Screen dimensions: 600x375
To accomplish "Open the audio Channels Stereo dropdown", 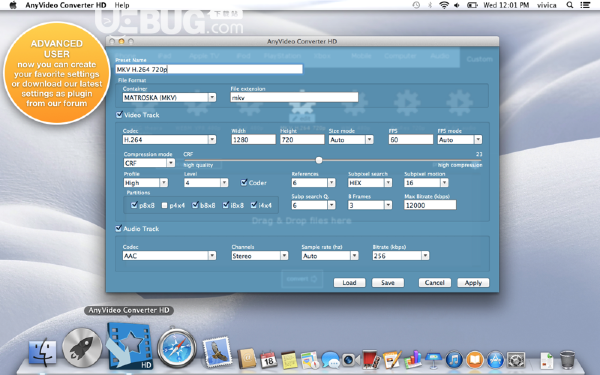I will pyautogui.click(x=259, y=256).
